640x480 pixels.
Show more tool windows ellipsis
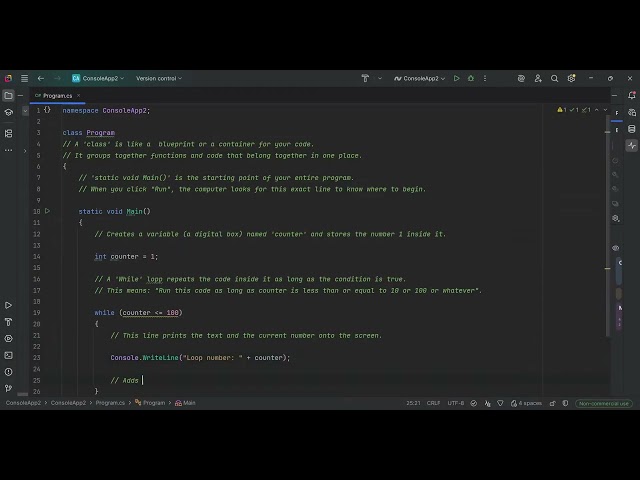point(8,150)
